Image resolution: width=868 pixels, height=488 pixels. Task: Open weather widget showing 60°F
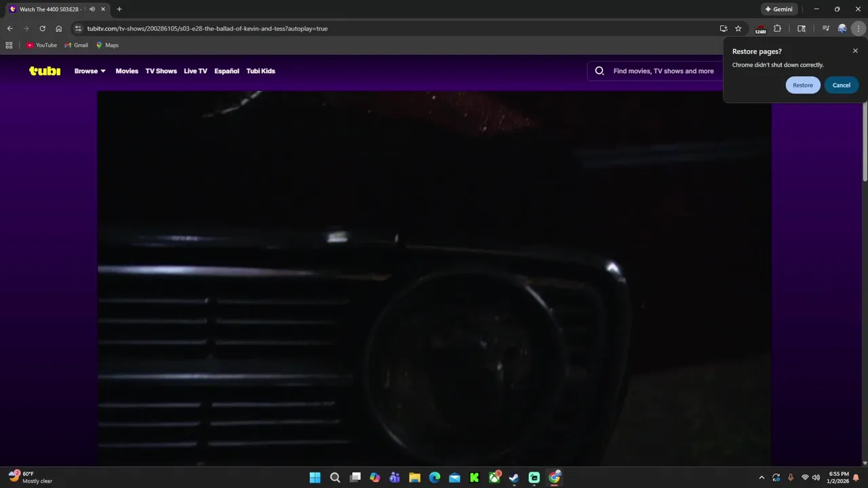[31, 478]
